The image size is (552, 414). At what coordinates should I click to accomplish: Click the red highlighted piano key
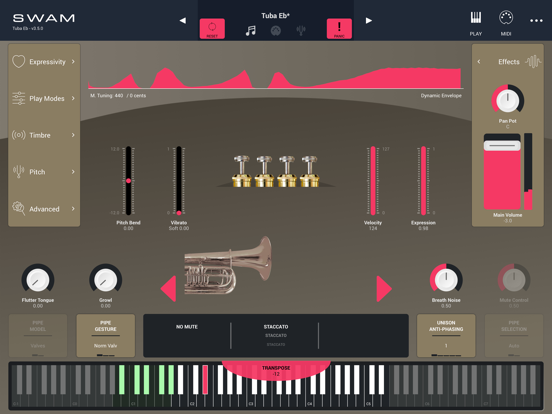pyautogui.click(x=205, y=380)
